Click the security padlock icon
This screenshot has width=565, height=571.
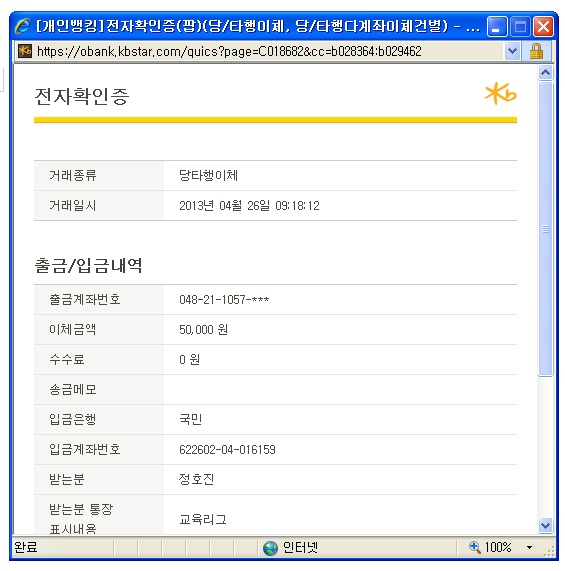pyautogui.click(x=536, y=51)
